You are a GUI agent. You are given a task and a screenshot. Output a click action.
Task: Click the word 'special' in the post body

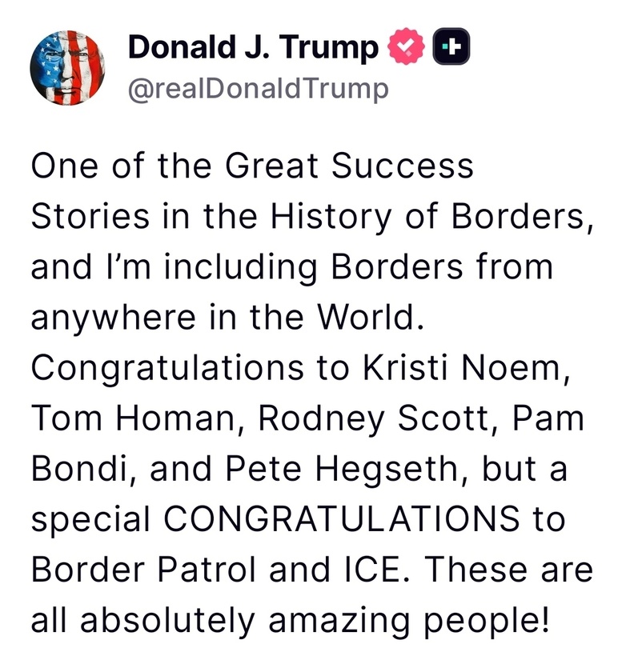[x=90, y=519]
